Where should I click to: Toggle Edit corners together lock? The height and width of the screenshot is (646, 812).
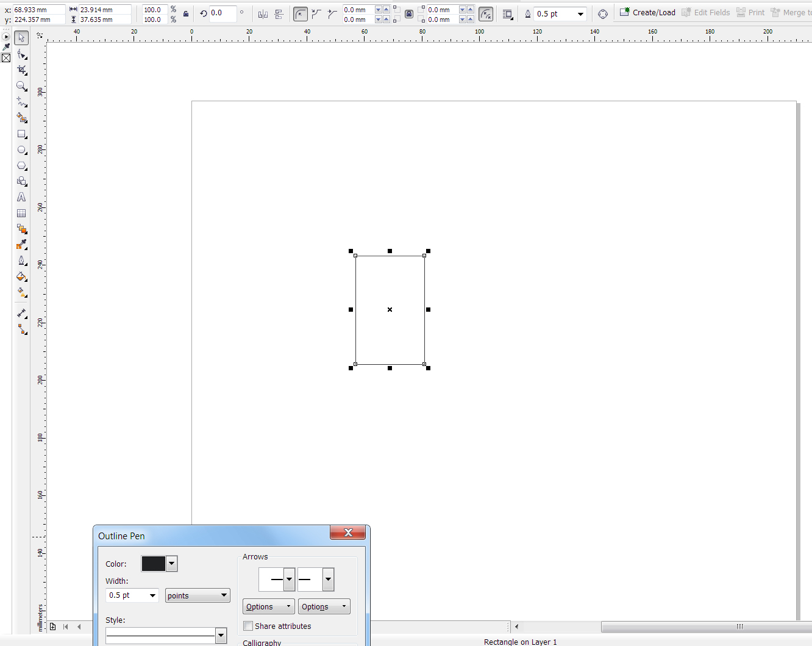[409, 14]
